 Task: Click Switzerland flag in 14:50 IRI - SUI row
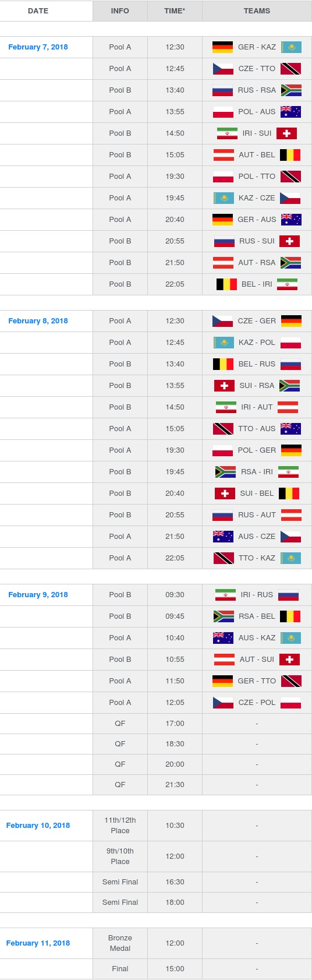[x=286, y=133]
